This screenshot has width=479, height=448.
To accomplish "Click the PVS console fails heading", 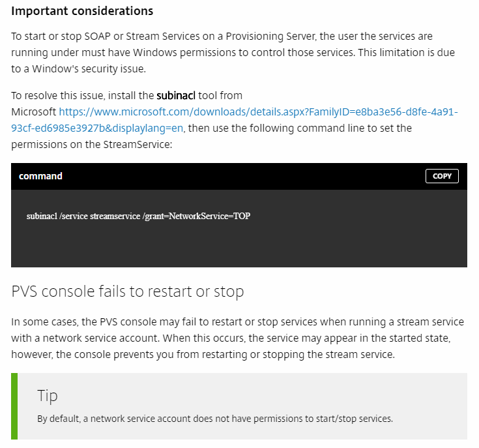I will pos(128,291).
